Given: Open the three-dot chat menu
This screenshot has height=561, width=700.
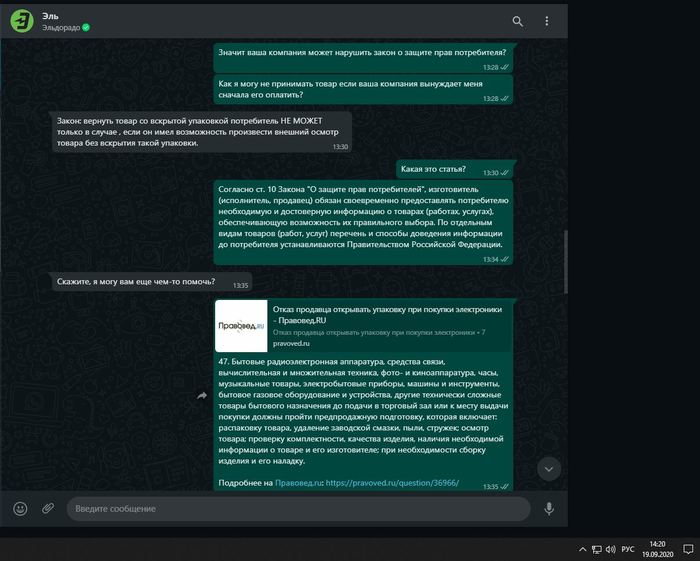Looking at the screenshot, I should (546, 21).
